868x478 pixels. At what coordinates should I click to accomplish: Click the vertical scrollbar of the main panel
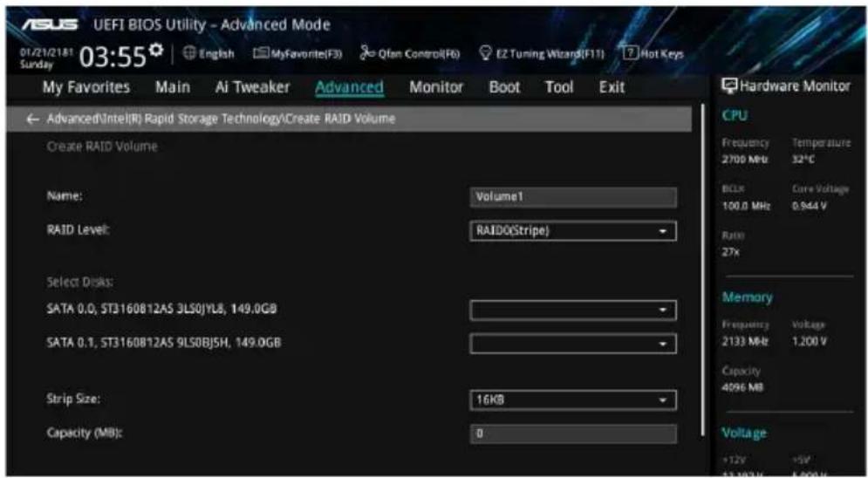(x=703, y=269)
